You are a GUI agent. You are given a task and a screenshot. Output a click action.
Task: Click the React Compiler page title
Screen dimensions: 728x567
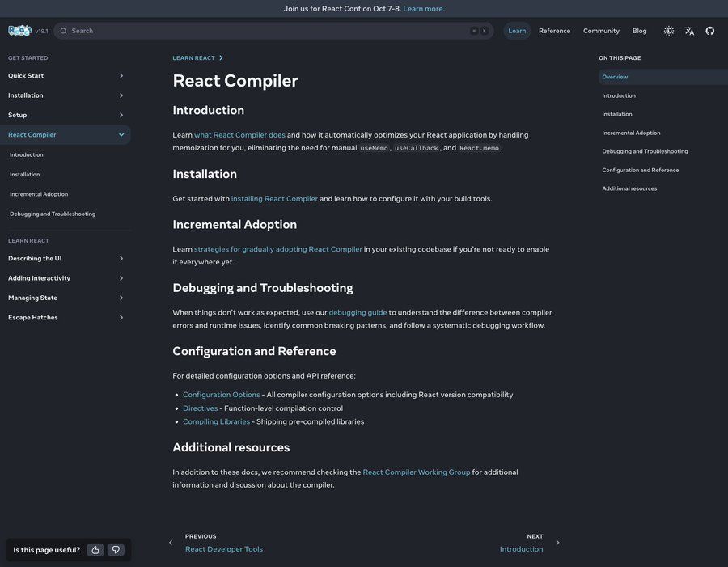point(235,81)
